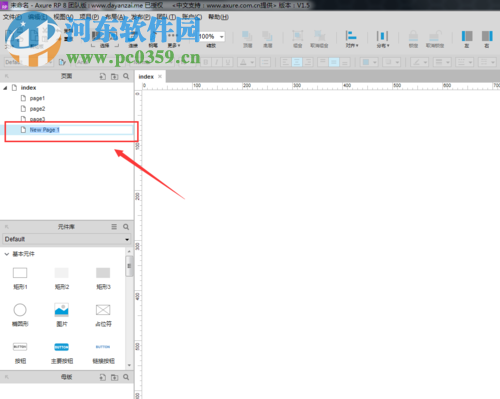This screenshot has height=399, width=500.
Task: Click the add page icon in 页面 panel
Action: pos(103,76)
